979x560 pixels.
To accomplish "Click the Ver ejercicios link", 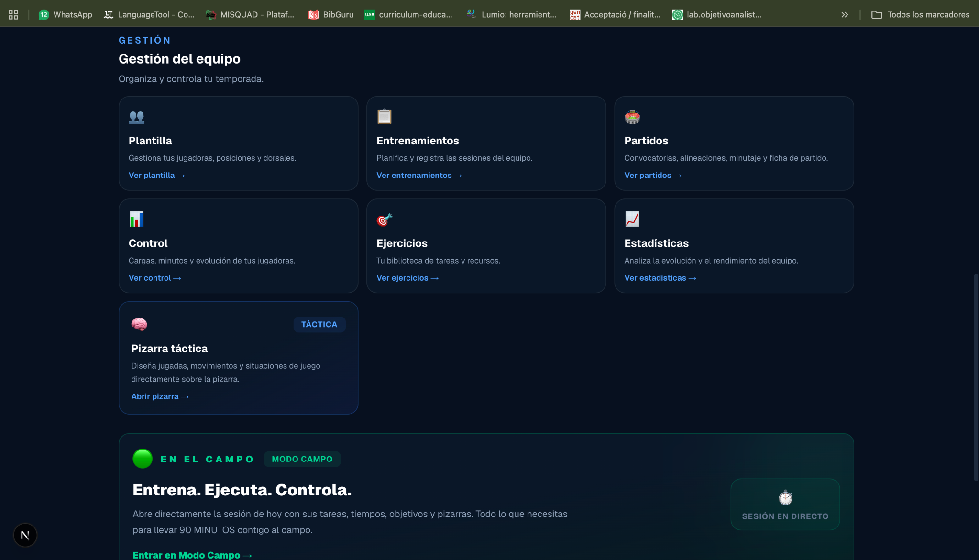I will pos(407,278).
